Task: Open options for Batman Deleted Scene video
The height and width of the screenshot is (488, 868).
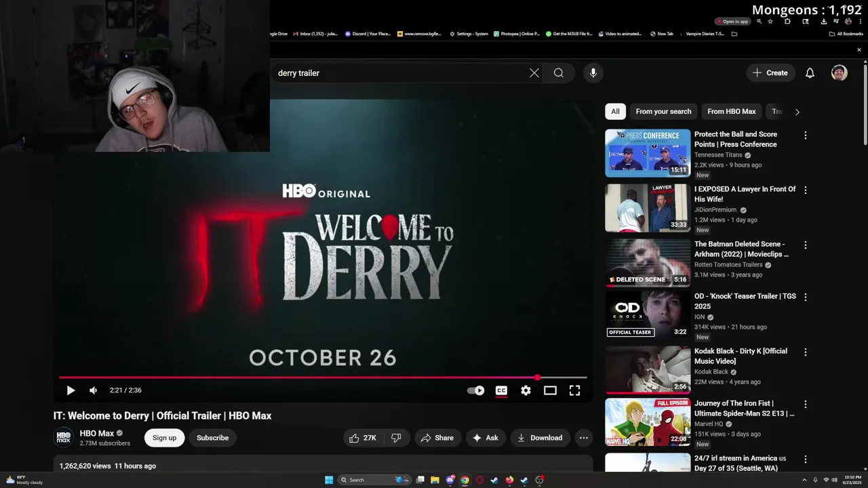Action: click(x=806, y=245)
